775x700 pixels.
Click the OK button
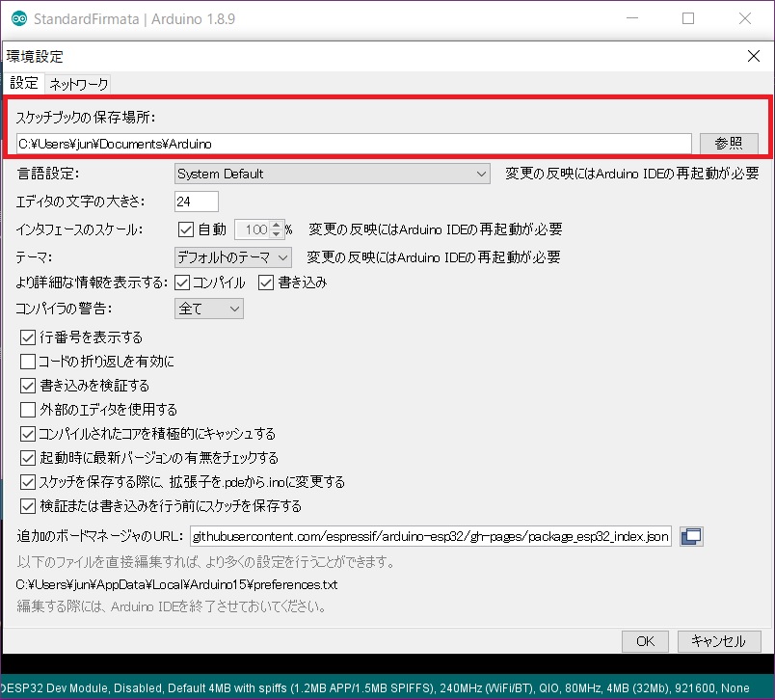645,641
